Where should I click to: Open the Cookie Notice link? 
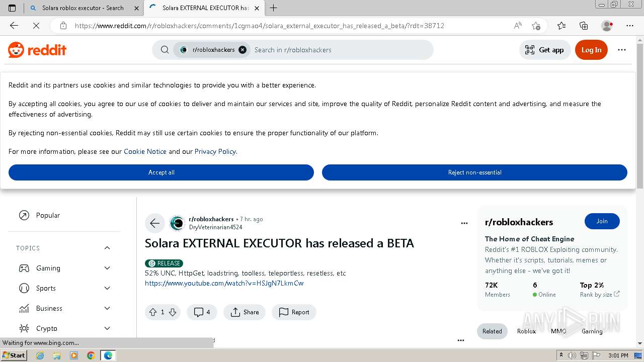(x=145, y=151)
